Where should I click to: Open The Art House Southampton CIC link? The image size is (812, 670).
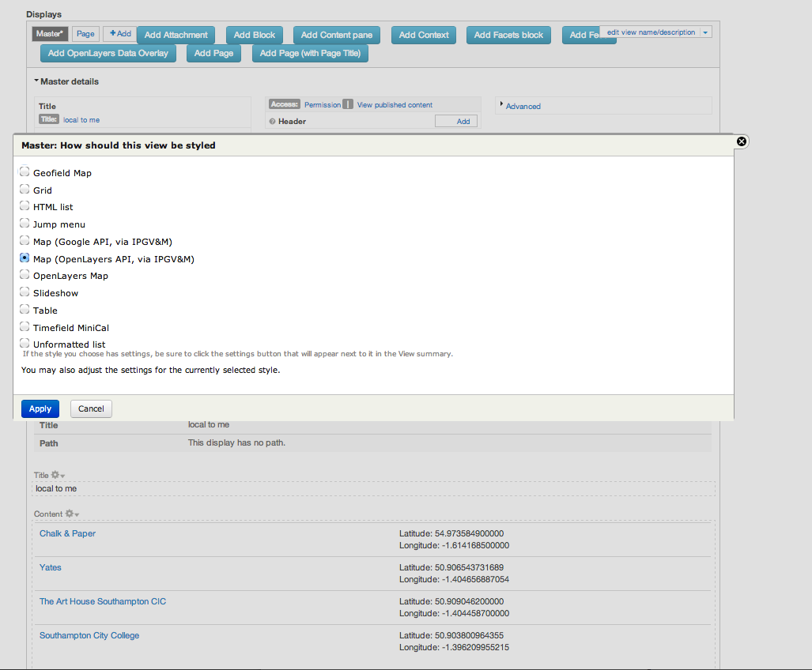coord(103,601)
